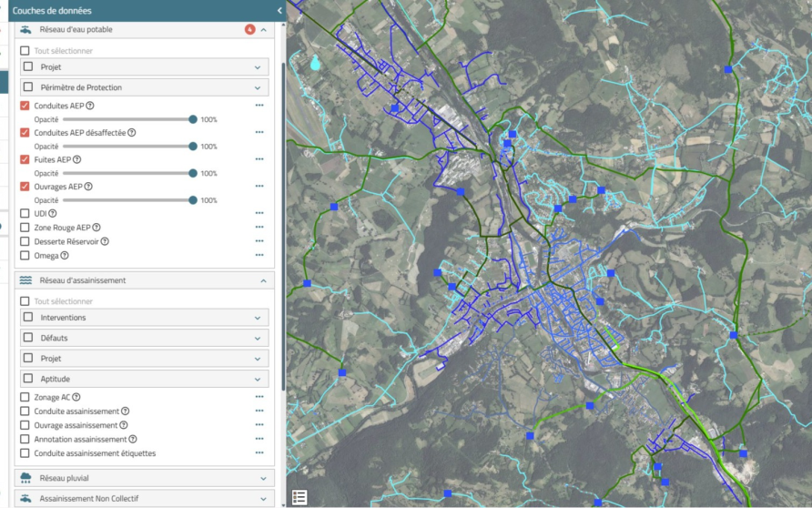This screenshot has width=812, height=508.
Task: Check Tout sélectionner under assainissement
Action: [x=25, y=301]
